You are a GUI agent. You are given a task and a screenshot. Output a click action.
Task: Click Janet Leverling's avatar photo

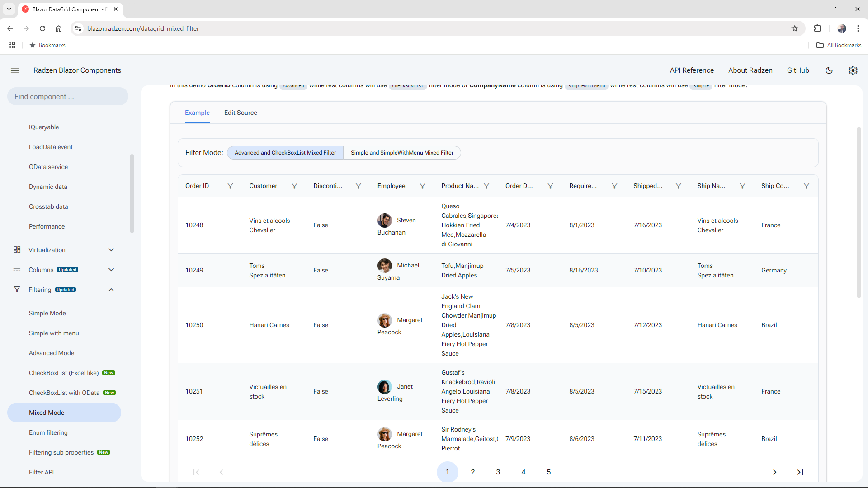pyautogui.click(x=385, y=387)
